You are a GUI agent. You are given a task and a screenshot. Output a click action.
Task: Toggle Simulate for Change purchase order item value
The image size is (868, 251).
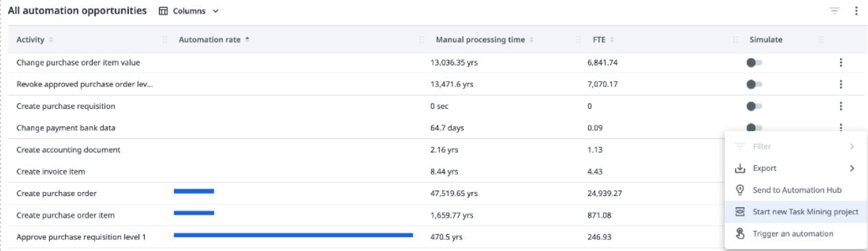click(x=754, y=62)
